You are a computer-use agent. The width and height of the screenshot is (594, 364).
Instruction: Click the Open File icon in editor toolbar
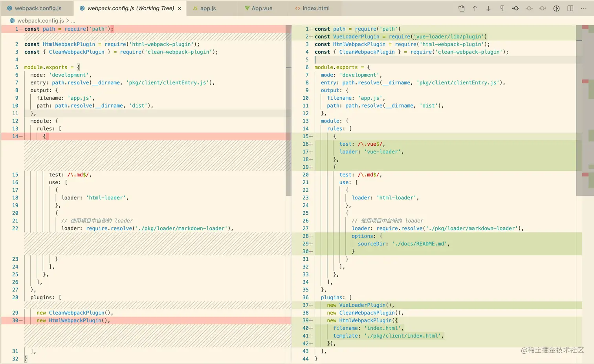461,8
